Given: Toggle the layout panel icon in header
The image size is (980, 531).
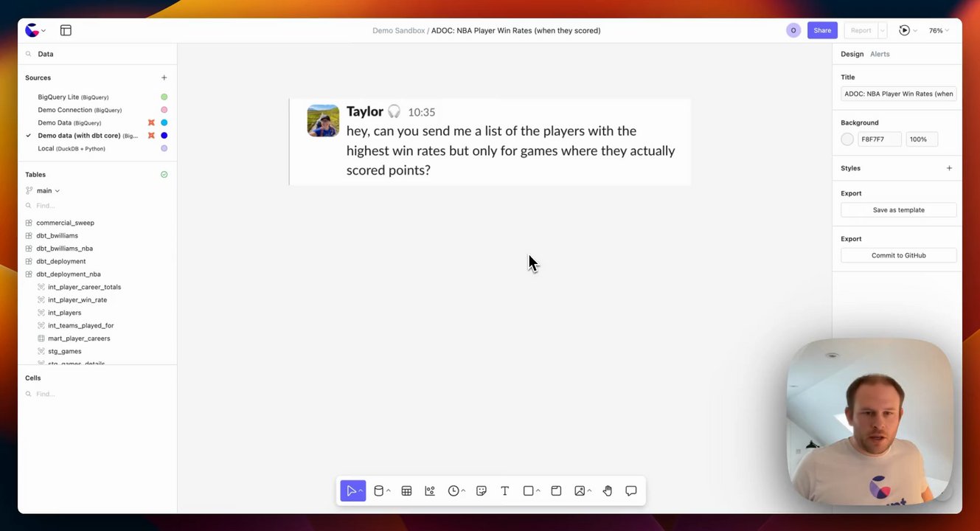Looking at the screenshot, I should tap(66, 30).
